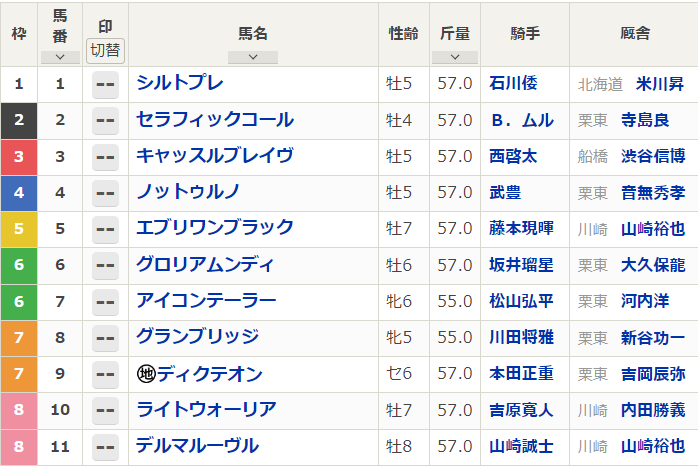Click the red frame 3 color cell
698x467 pixels.
coord(19,157)
